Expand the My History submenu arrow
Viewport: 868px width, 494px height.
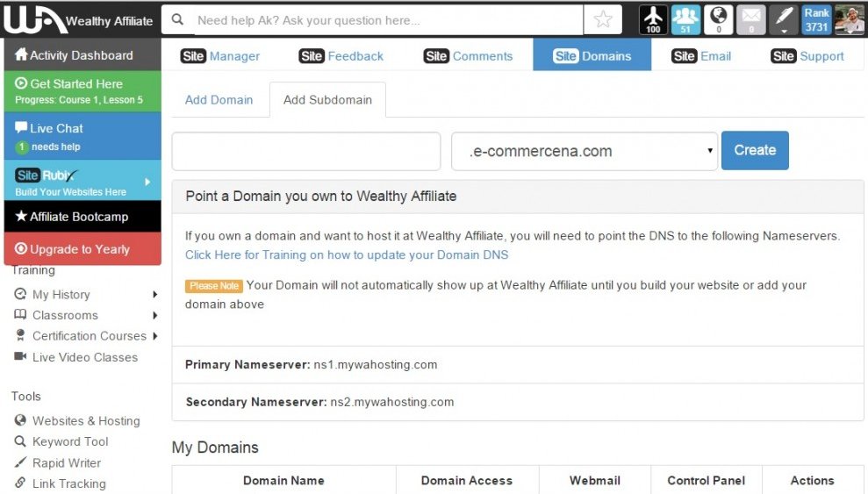pyautogui.click(x=155, y=294)
